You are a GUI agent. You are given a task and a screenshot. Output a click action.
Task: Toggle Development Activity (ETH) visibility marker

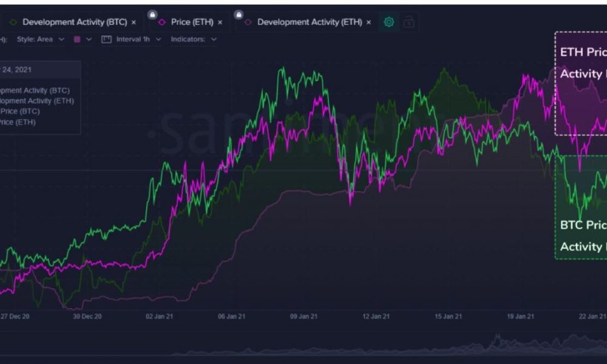(x=248, y=22)
